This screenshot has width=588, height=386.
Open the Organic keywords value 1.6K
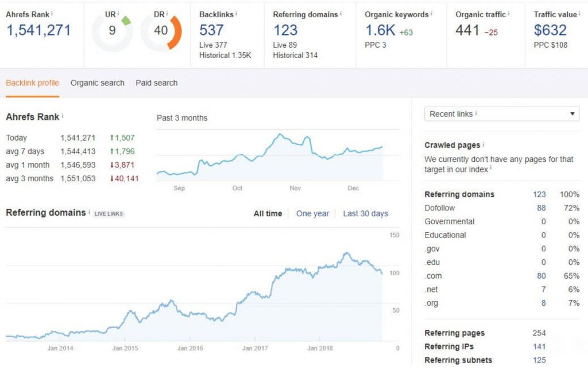click(x=380, y=30)
